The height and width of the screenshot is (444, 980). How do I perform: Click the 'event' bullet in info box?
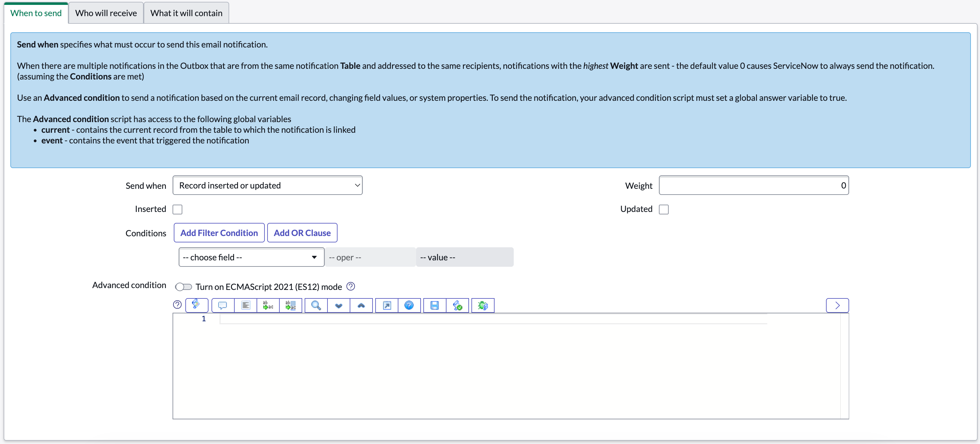pyautogui.click(x=145, y=140)
